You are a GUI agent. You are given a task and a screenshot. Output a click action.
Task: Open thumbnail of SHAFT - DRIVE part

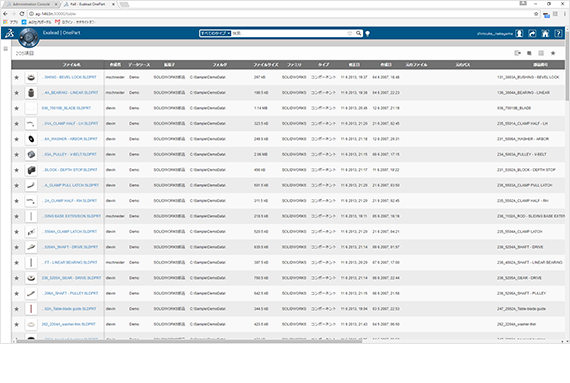coord(31,247)
